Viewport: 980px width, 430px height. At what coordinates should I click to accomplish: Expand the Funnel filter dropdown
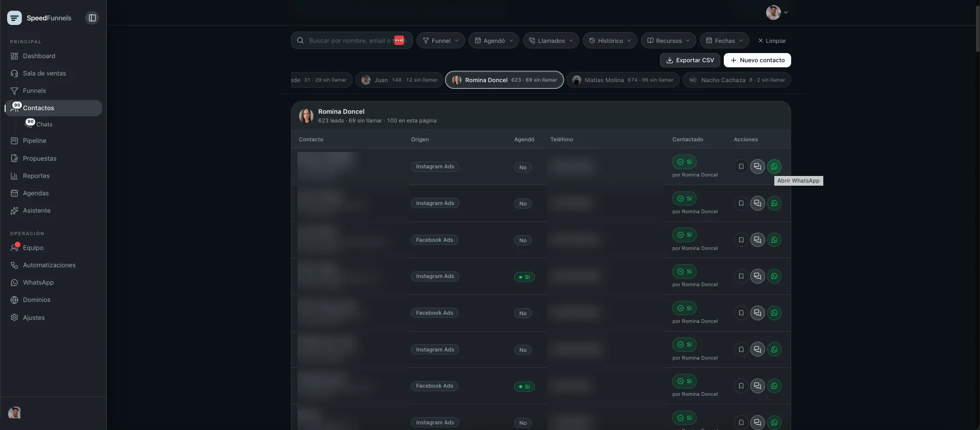[x=440, y=41]
